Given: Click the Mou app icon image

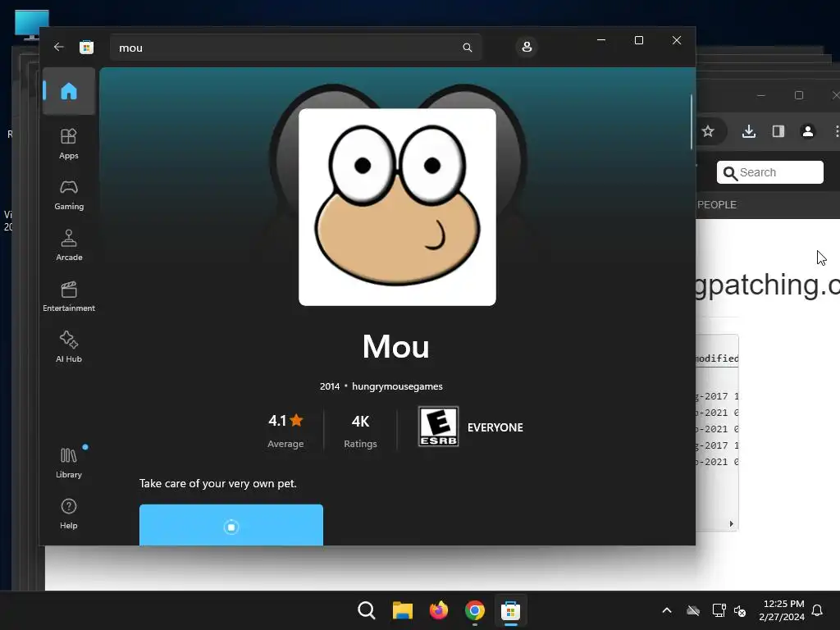Looking at the screenshot, I should point(397,207).
